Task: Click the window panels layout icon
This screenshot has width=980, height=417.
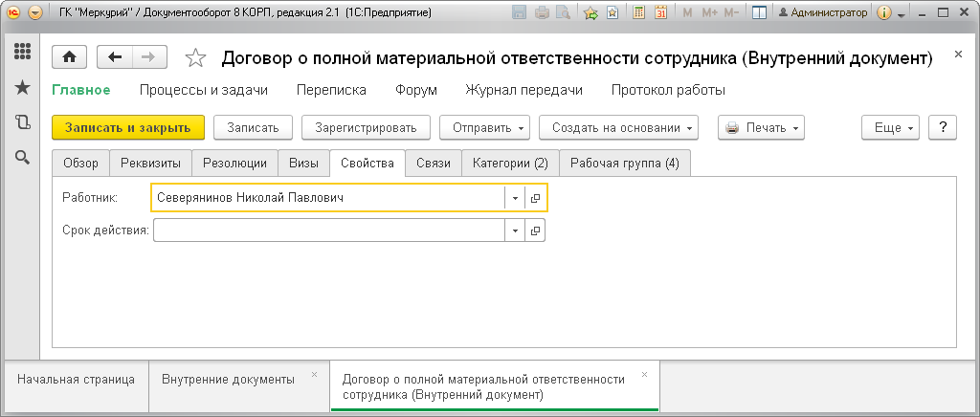Action: pyautogui.click(x=759, y=12)
